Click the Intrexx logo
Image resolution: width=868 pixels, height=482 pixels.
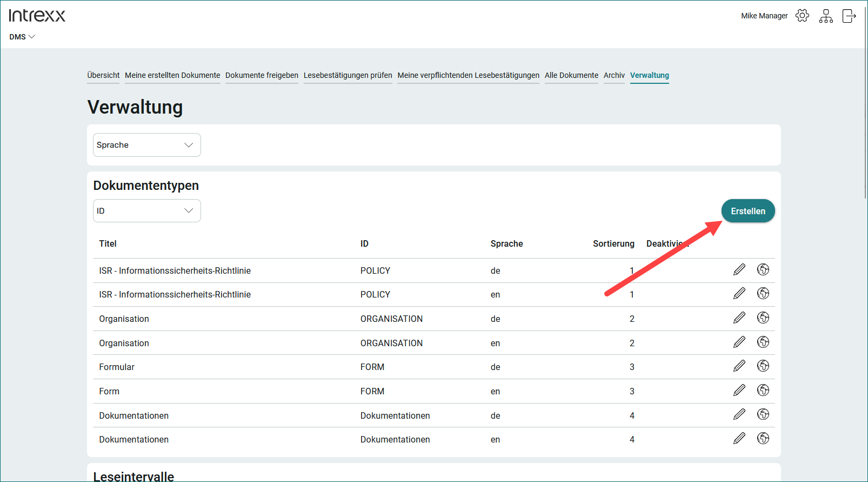point(37,15)
